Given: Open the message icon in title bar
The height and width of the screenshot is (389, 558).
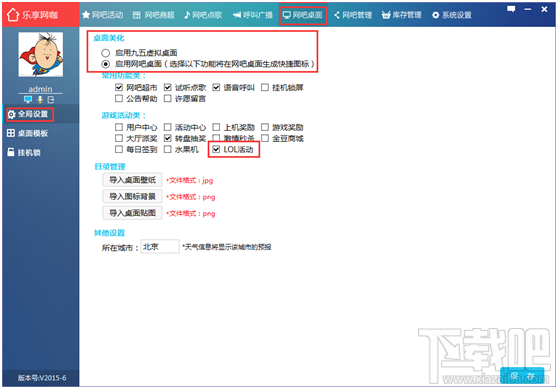Looking at the screenshot, I should [511, 9].
